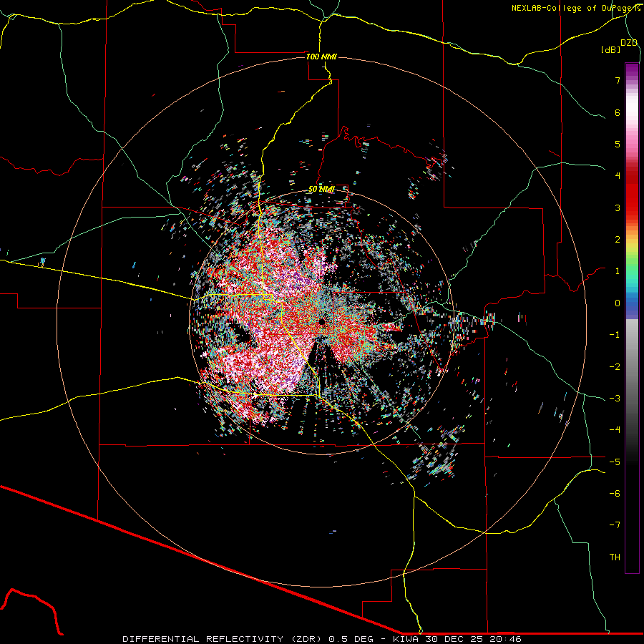Select the -7 dB scale value
Screen dimensions: 644x644
pyautogui.click(x=615, y=525)
